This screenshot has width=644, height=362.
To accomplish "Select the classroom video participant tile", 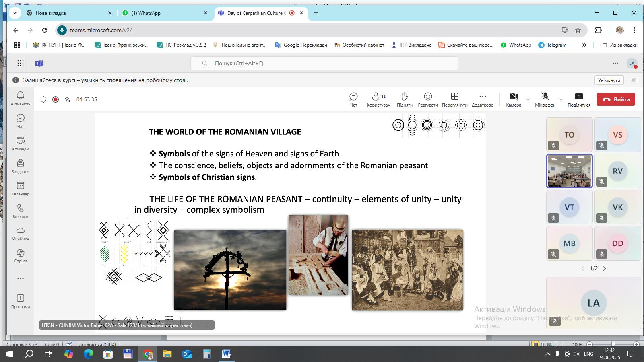I will (x=570, y=171).
